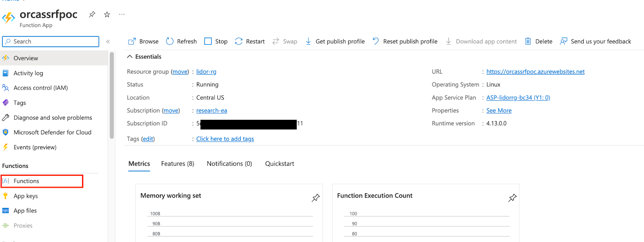This screenshot has width=644, height=242.
Task: Mark orcassrfpoc as favorite with star
Action: click(x=107, y=15)
